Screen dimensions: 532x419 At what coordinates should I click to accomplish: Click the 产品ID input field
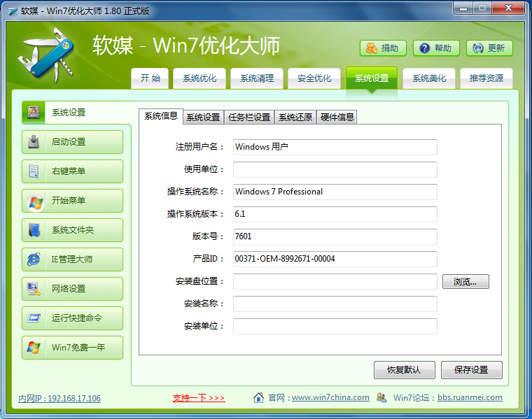tap(335, 259)
